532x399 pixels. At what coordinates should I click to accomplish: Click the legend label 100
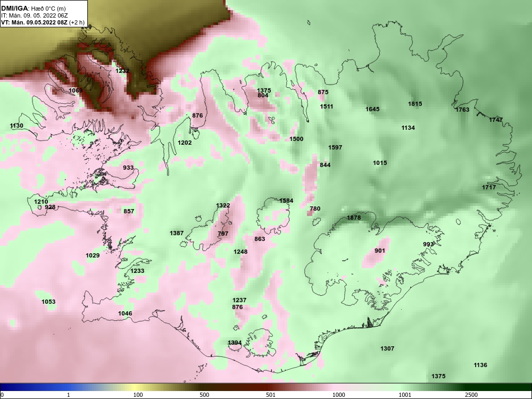(138, 395)
